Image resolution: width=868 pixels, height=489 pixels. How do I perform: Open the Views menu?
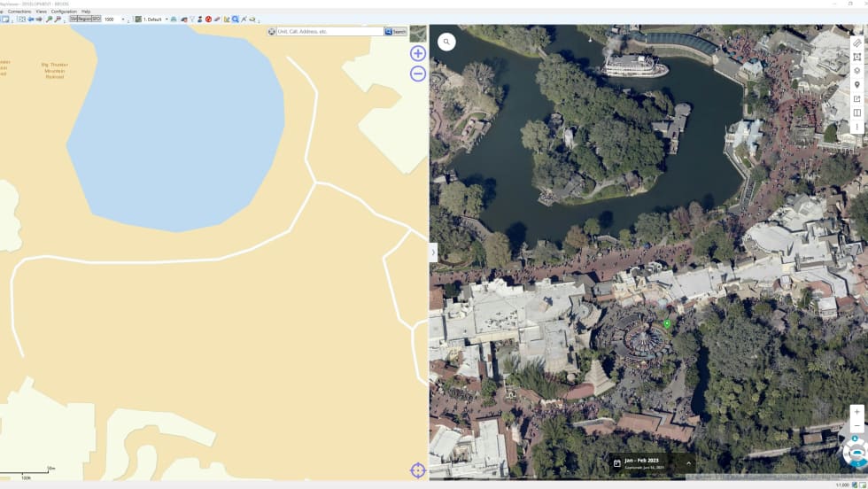[x=41, y=12]
